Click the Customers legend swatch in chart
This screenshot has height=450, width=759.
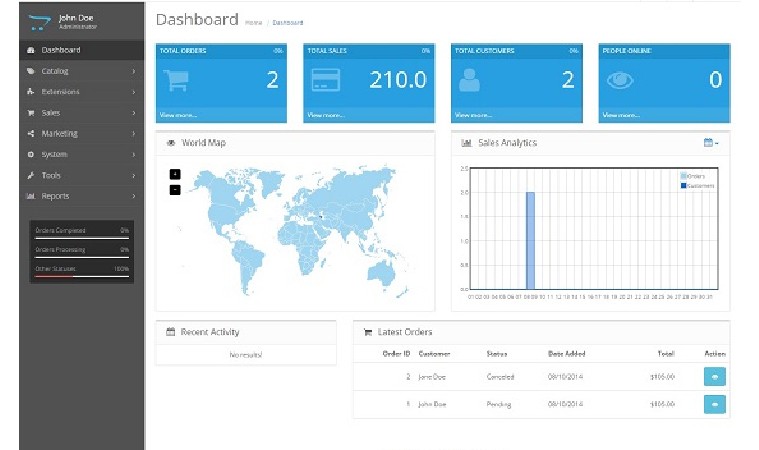(683, 185)
